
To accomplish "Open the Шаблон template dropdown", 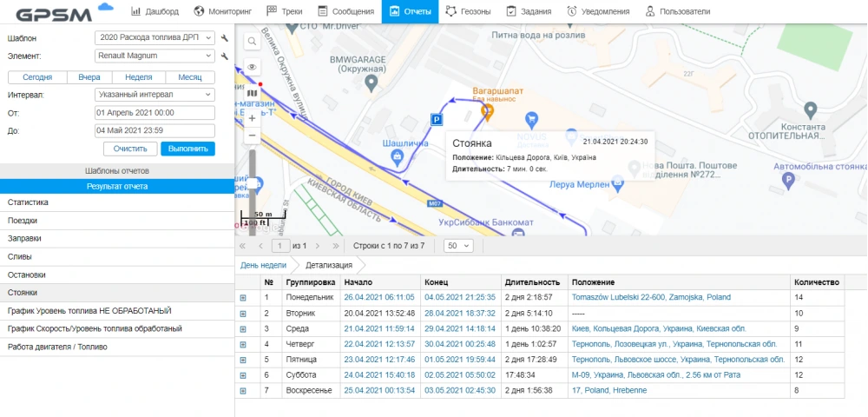I will 155,39.
